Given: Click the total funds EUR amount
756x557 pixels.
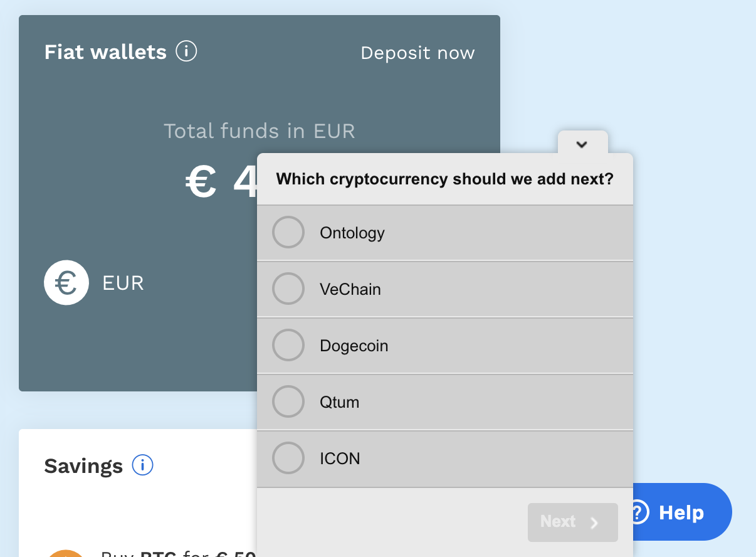Looking at the screenshot, I should point(222,183).
